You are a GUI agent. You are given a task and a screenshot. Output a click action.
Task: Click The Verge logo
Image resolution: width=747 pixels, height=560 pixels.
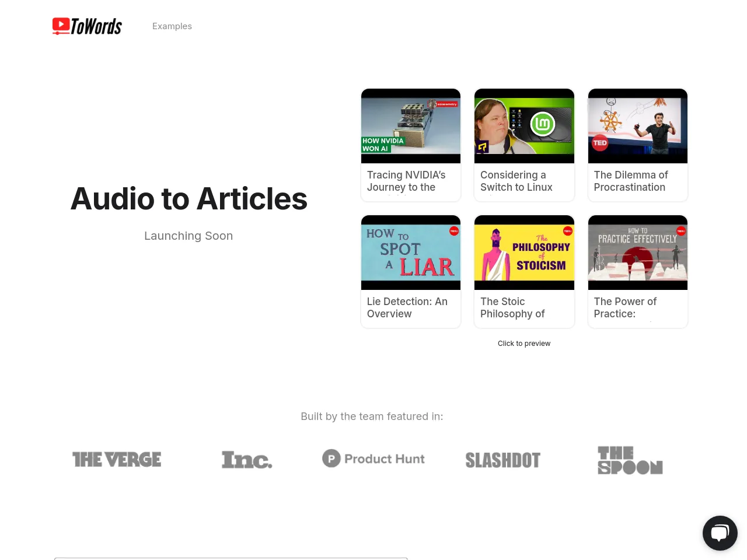[x=117, y=460]
